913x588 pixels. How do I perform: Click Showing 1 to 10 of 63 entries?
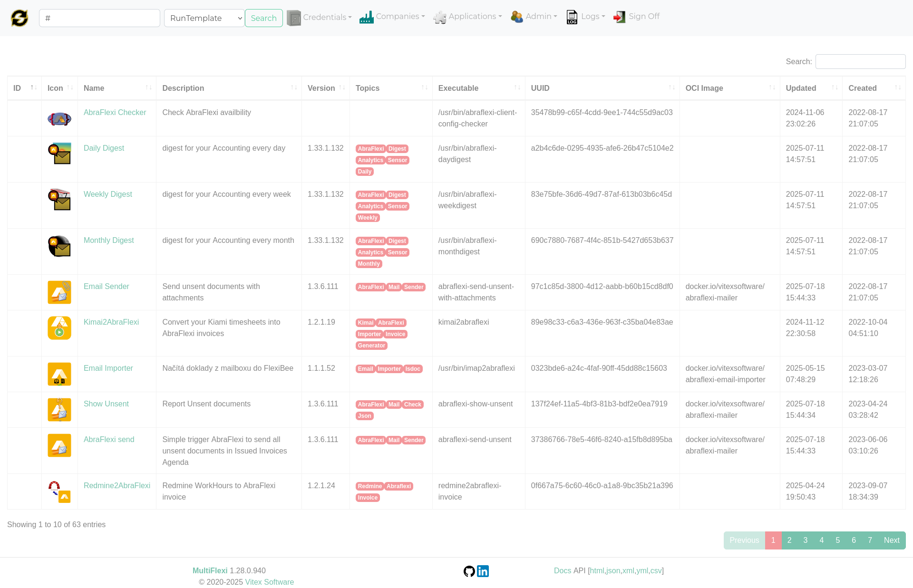pyautogui.click(x=56, y=525)
